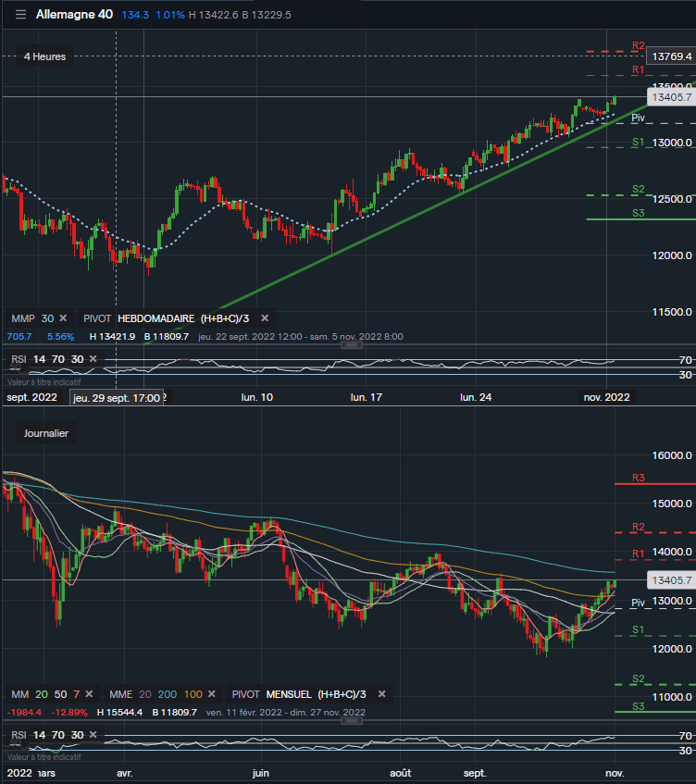Close the MME 20 200 100 indicator
Viewport: 696px width, 784px height.
click(x=214, y=693)
